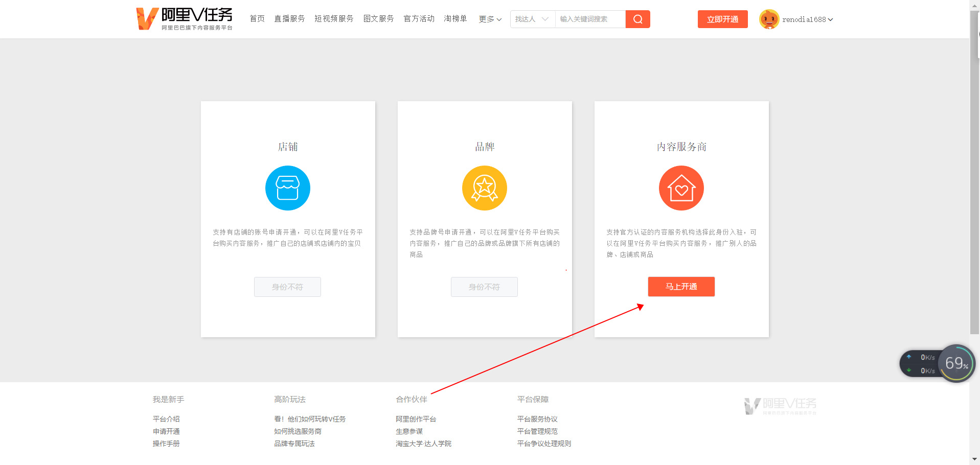Click the 合作伙伴 footer heading
This screenshot has height=465, width=980.
[412, 399]
